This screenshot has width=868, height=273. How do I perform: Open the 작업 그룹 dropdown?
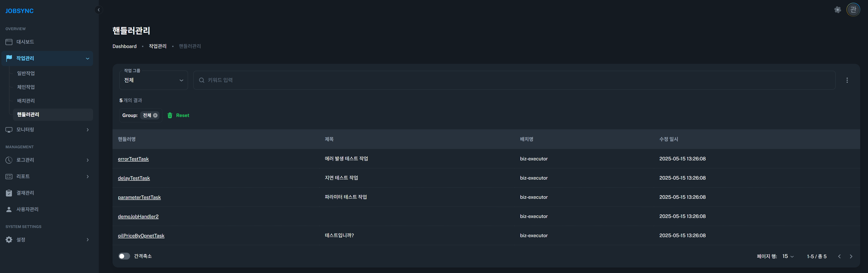(154, 80)
